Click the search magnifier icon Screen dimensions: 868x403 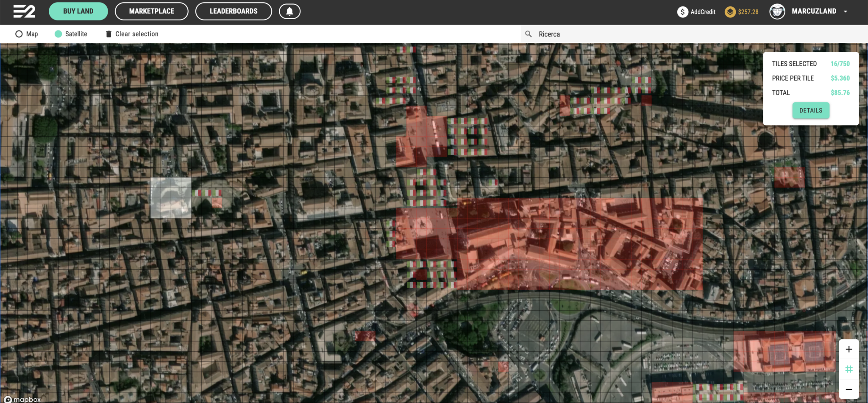529,34
